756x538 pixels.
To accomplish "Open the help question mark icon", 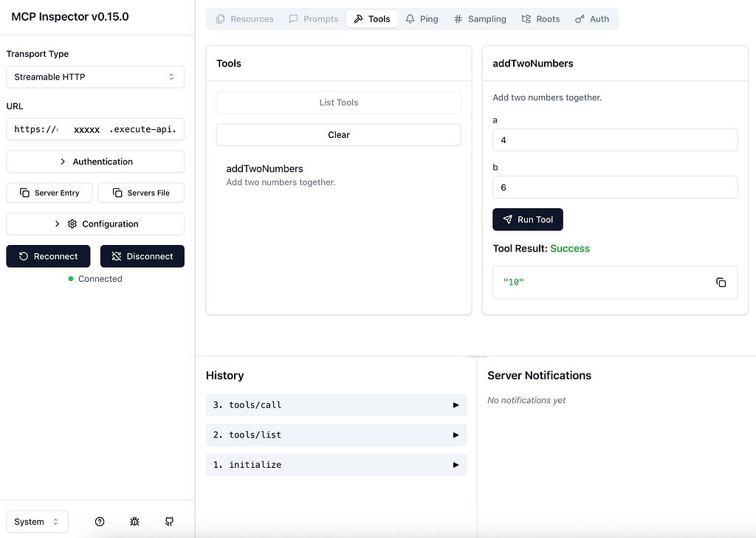I will pos(100,522).
